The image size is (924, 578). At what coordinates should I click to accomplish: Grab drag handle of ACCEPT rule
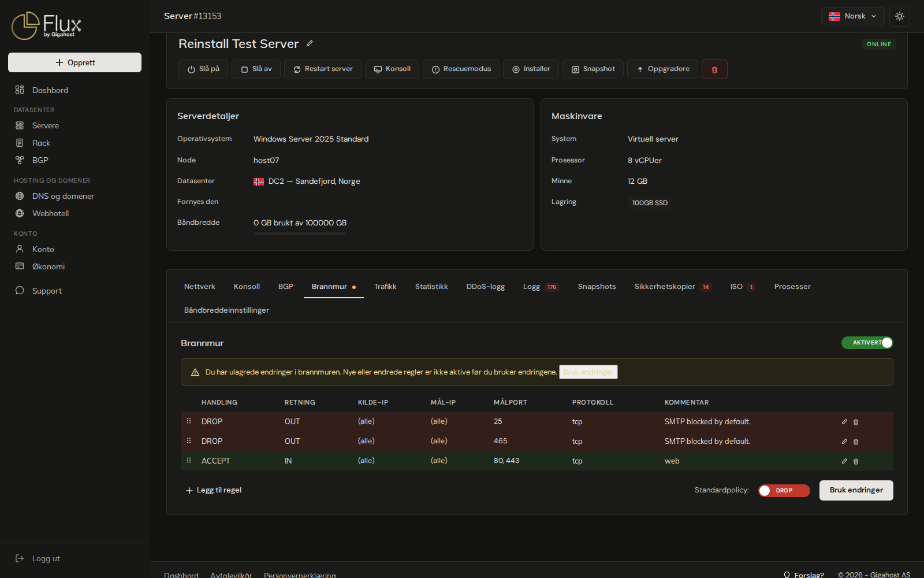click(189, 461)
